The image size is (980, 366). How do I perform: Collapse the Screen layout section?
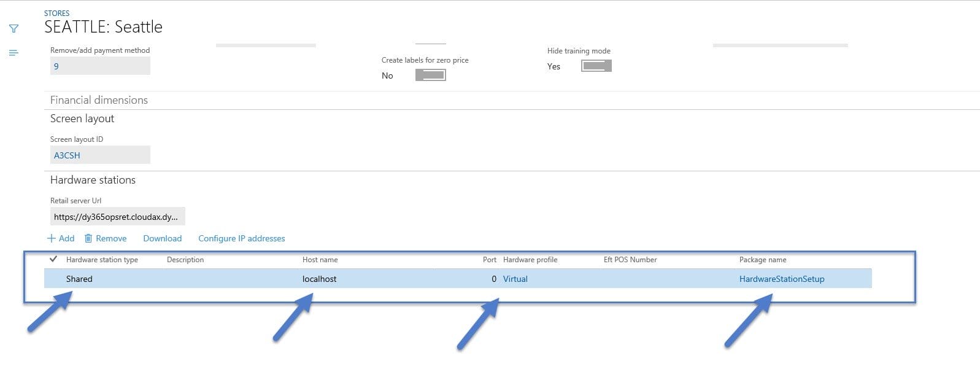pyautogui.click(x=82, y=119)
